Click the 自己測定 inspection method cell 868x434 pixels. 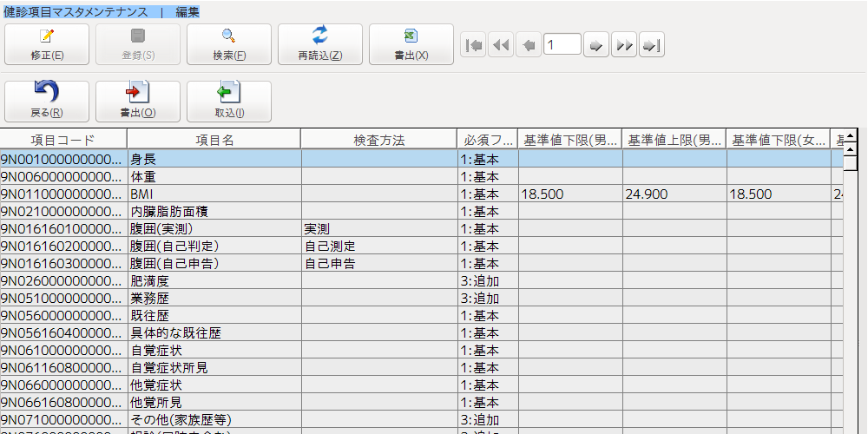pyautogui.click(x=379, y=246)
